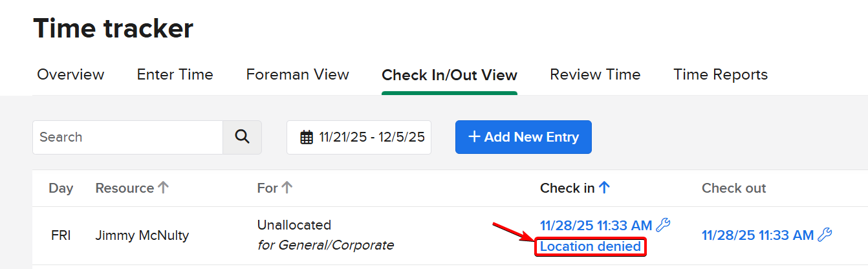Click the 11/28/25 11:33 AM check-out link

tap(757, 235)
